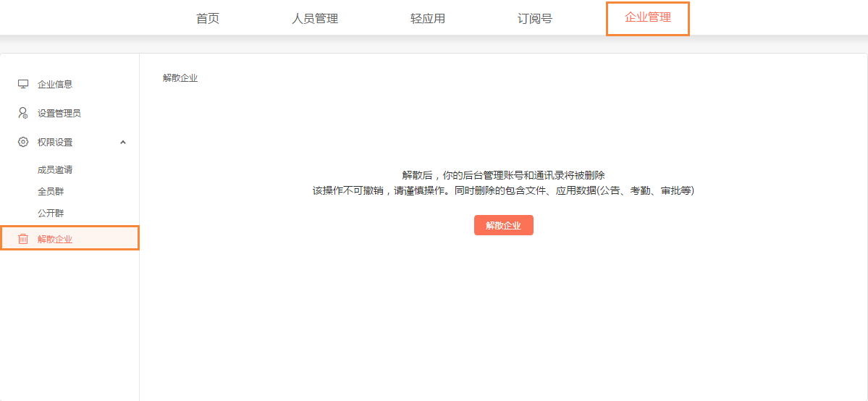The height and width of the screenshot is (401, 868).
Task: Choose 公开群 in the sidebar
Action: click(51, 214)
